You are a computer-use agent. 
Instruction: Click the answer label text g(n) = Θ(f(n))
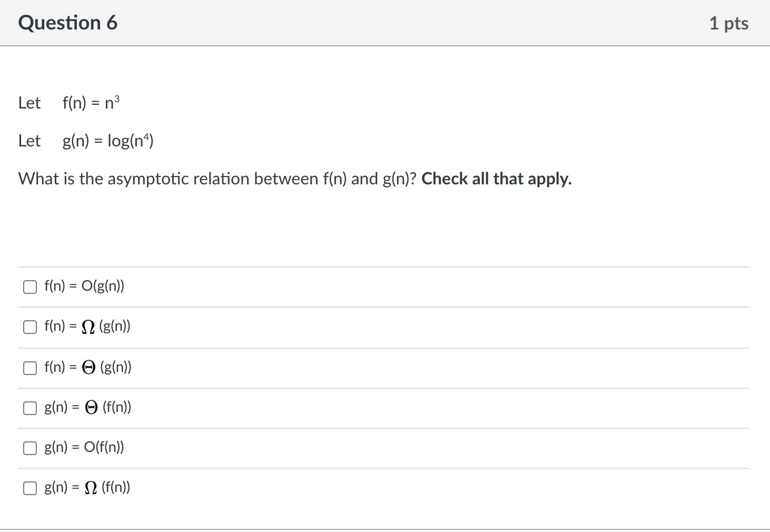pyautogui.click(x=88, y=407)
